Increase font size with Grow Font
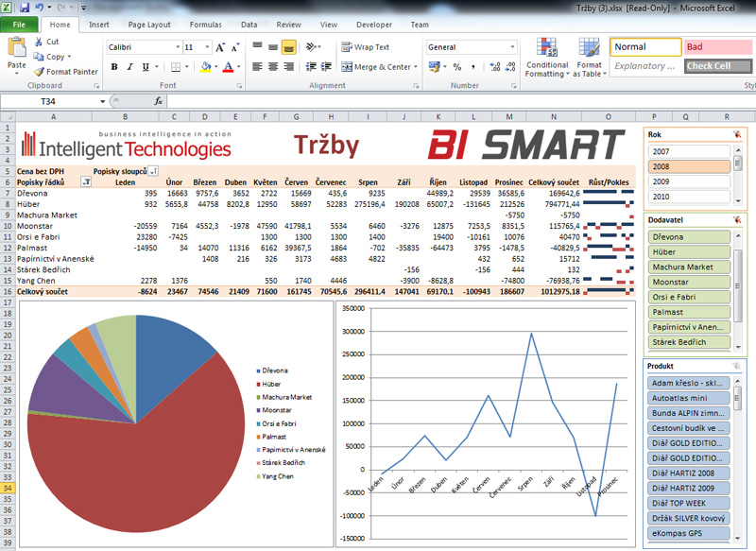The width and height of the screenshot is (756, 551). 220,47
